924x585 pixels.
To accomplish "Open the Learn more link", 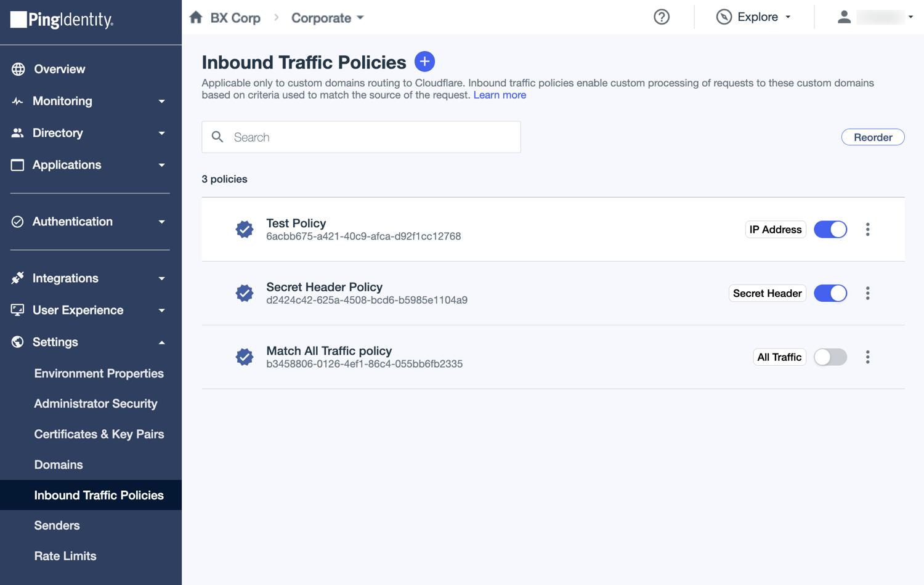I will click(500, 95).
